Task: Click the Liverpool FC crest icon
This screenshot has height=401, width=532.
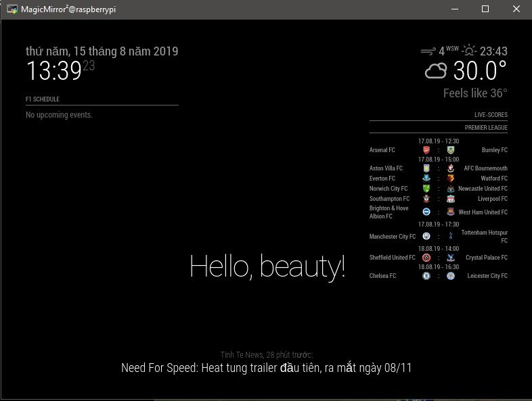Action: pos(451,199)
